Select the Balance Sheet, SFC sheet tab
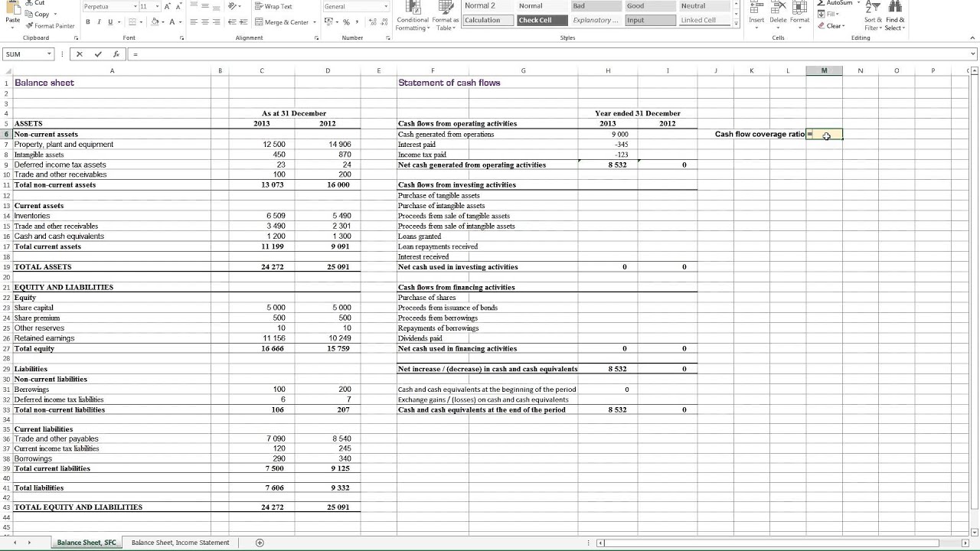Image resolution: width=980 pixels, height=551 pixels. coord(87,543)
